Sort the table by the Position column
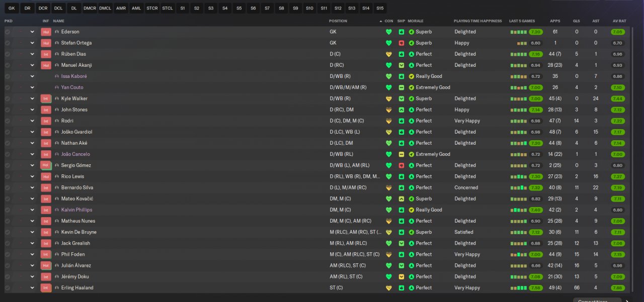The height and width of the screenshot is (302, 644). click(338, 21)
